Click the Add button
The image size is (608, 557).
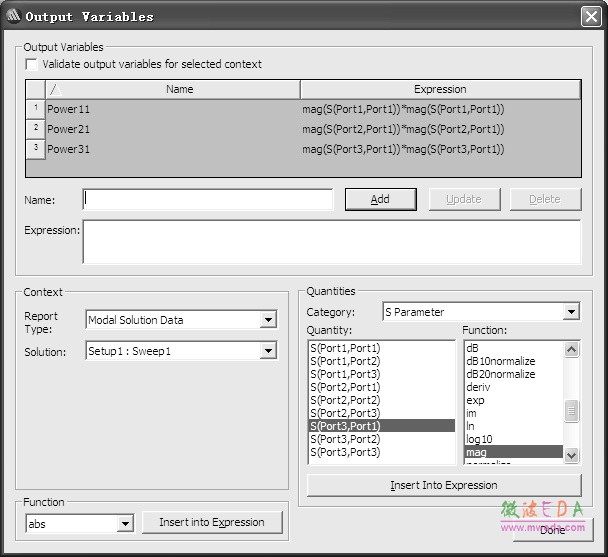(380, 199)
